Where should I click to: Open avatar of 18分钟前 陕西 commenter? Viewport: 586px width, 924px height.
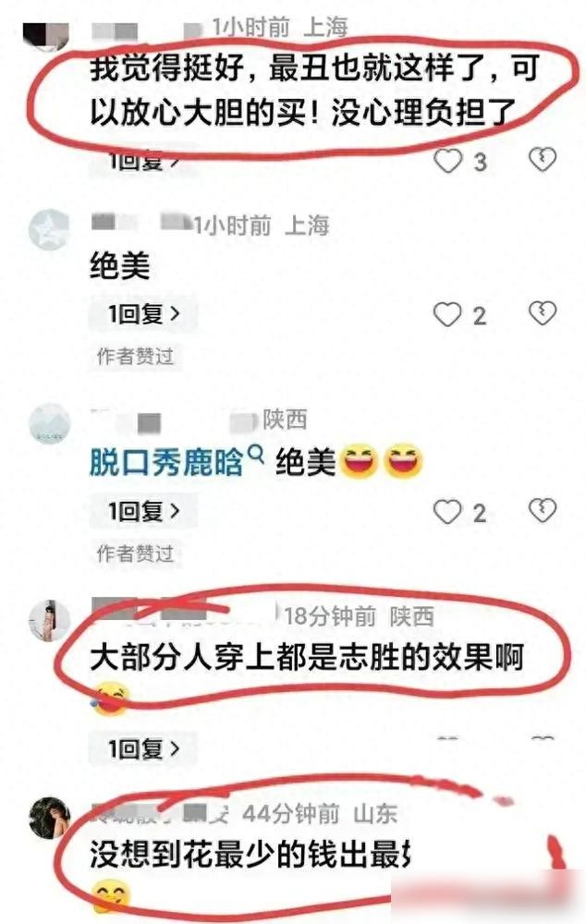pyautogui.click(x=50, y=621)
